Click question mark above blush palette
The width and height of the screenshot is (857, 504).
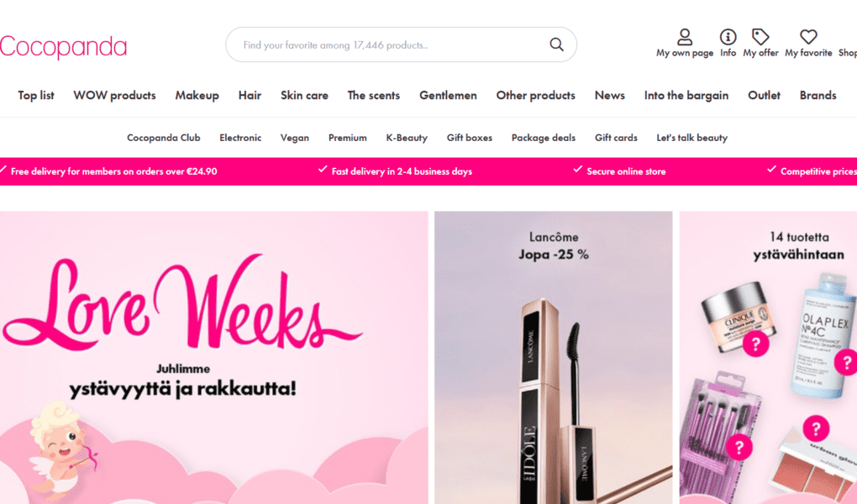(816, 428)
